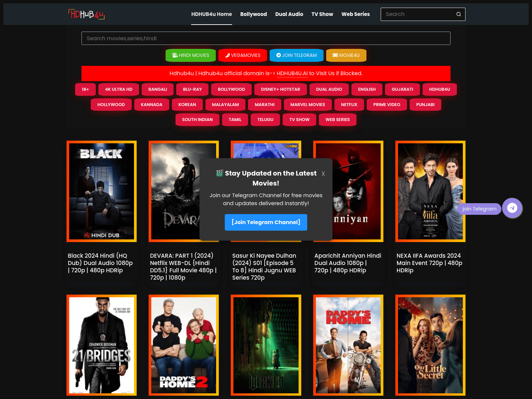Open the Wicked movie poster
This screenshot has height=399, width=532.
point(266,345)
